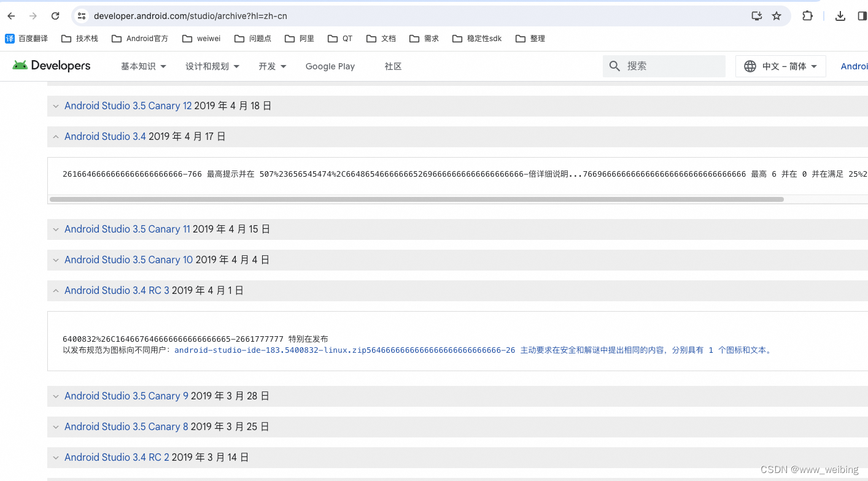Expand Android Studio 3.5 Canary 12 section
868x481 pixels.
pyautogui.click(x=56, y=106)
